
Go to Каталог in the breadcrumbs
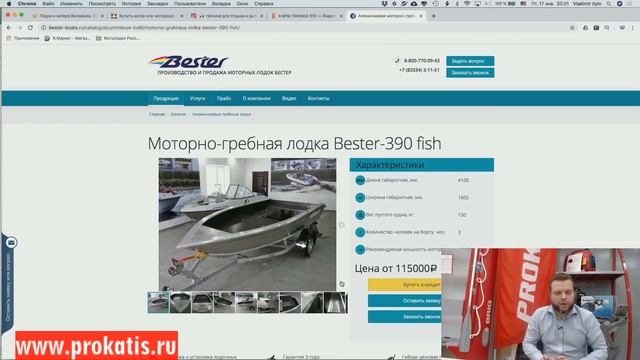point(178,114)
